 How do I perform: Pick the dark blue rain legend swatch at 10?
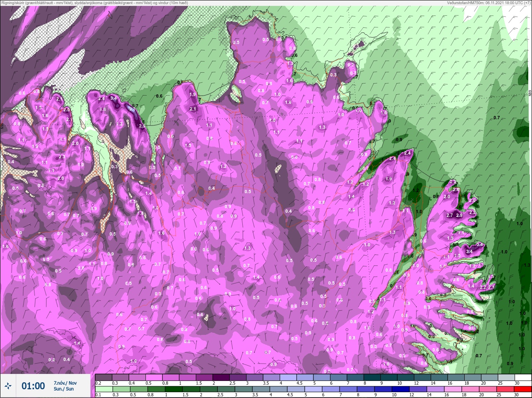[x=401, y=389]
